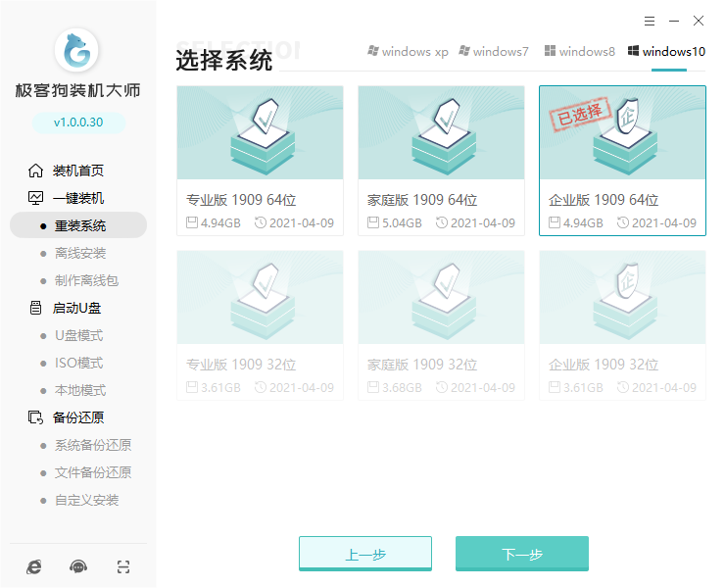Click the Internet Explorer icon in sidebar footer
Viewport: 725px width, 588px height.
click(35, 566)
